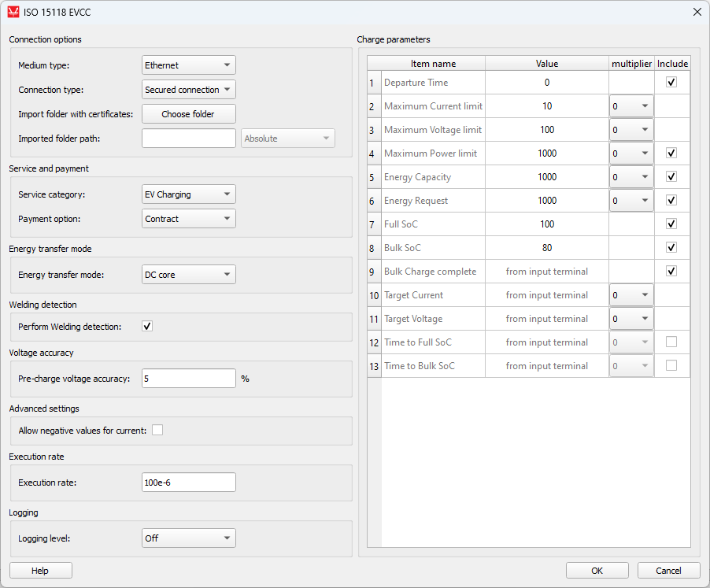Click the Energy Capacity value cell

coord(547,176)
